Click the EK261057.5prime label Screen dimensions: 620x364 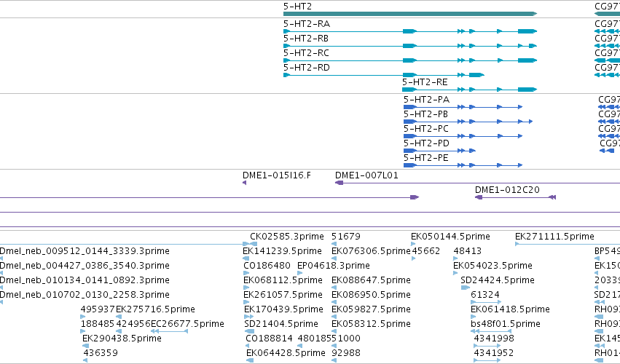(x=283, y=296)
